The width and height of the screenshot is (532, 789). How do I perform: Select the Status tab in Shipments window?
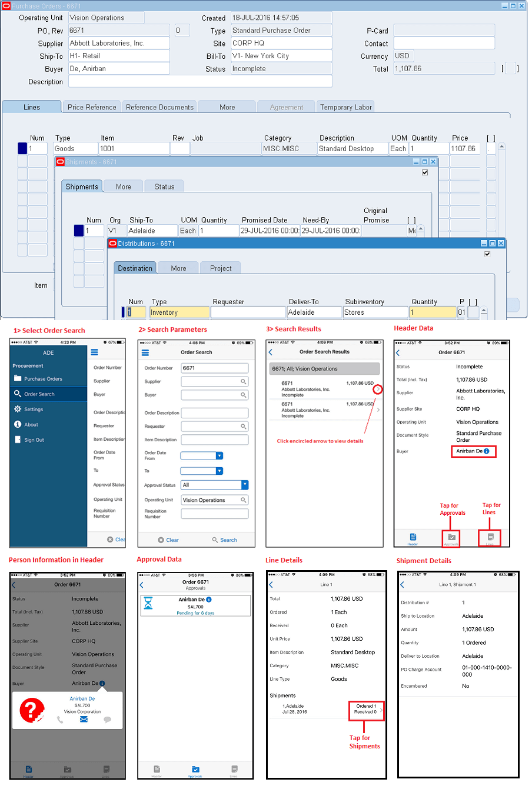[x=164, y=186]
